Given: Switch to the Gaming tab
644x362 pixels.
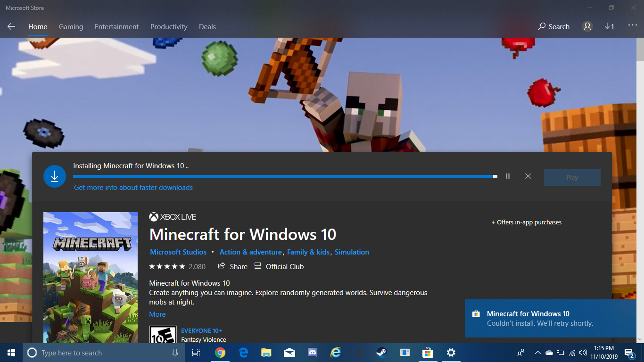Looking at the screenshot, I should 71,27.
